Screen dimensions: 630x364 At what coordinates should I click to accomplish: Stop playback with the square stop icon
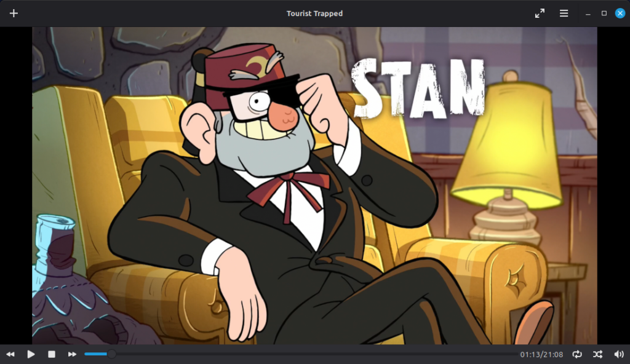52,354
